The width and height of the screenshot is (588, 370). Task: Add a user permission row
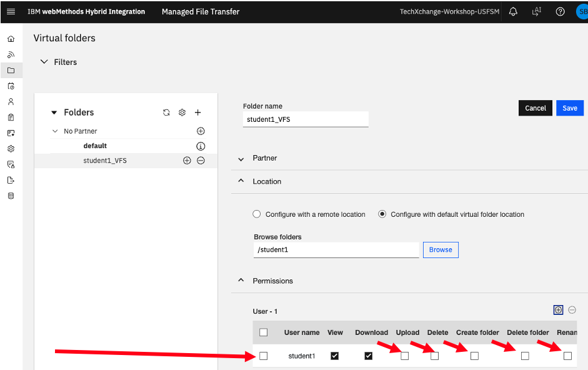click(x=558, y=310)
